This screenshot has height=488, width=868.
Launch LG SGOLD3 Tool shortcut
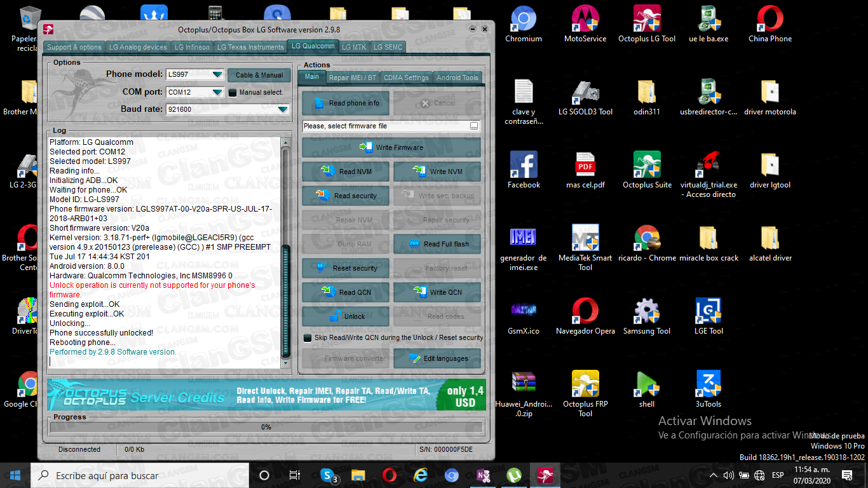585,98
